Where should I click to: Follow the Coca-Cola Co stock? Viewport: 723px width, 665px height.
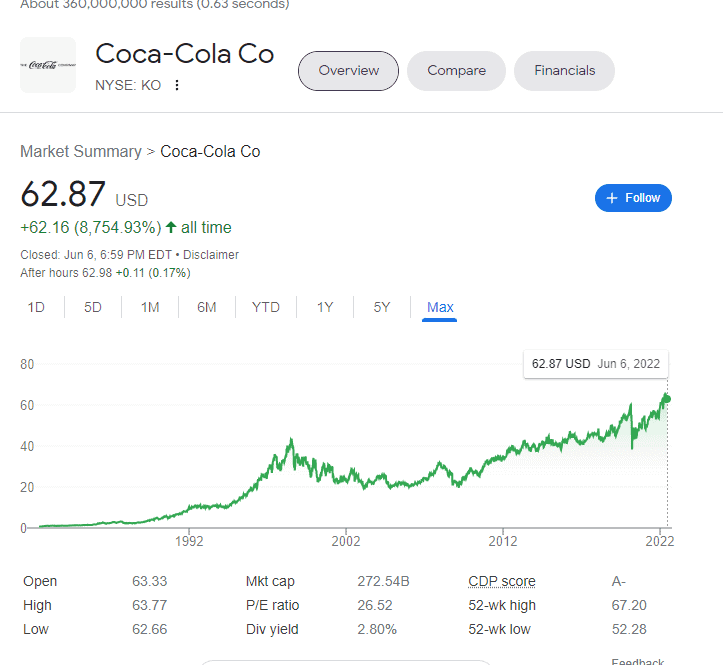coord(633,198)
